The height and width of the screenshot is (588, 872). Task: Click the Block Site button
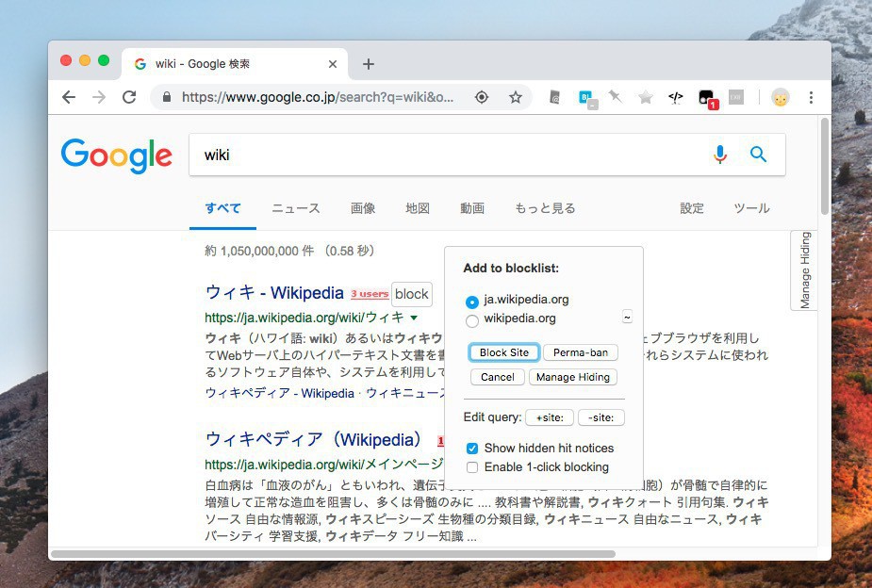point(503,352)
